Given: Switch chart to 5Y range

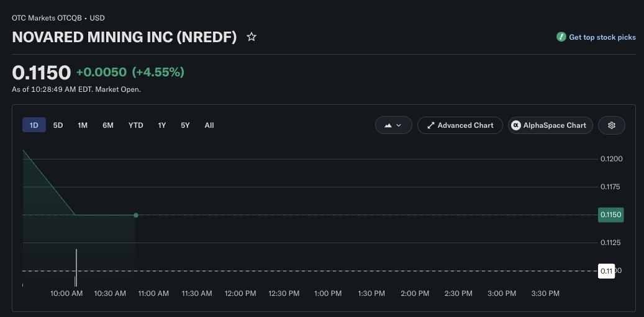Looking at the screenshot, I should pyautogui.click(x=185, y=125).
